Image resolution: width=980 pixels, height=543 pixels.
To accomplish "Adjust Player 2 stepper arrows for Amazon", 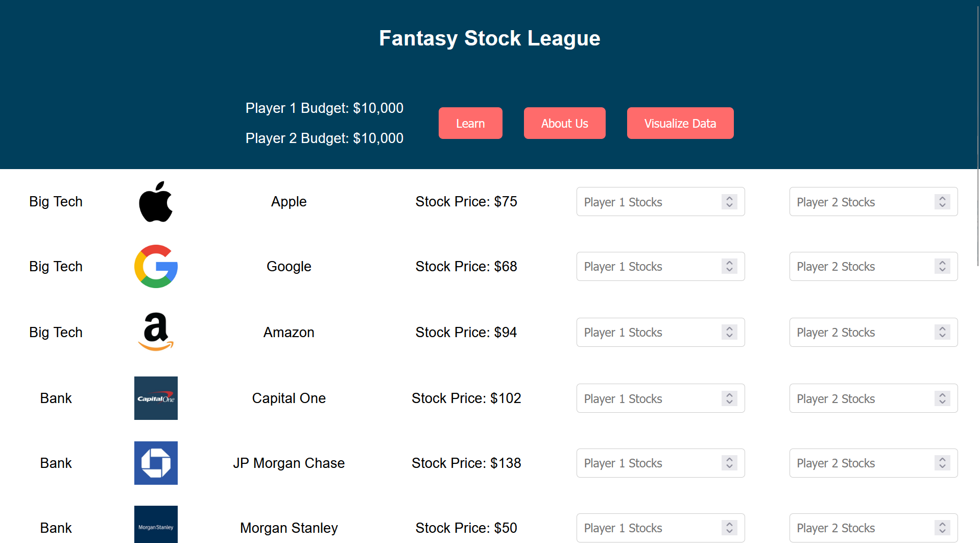I will (942, 332).
